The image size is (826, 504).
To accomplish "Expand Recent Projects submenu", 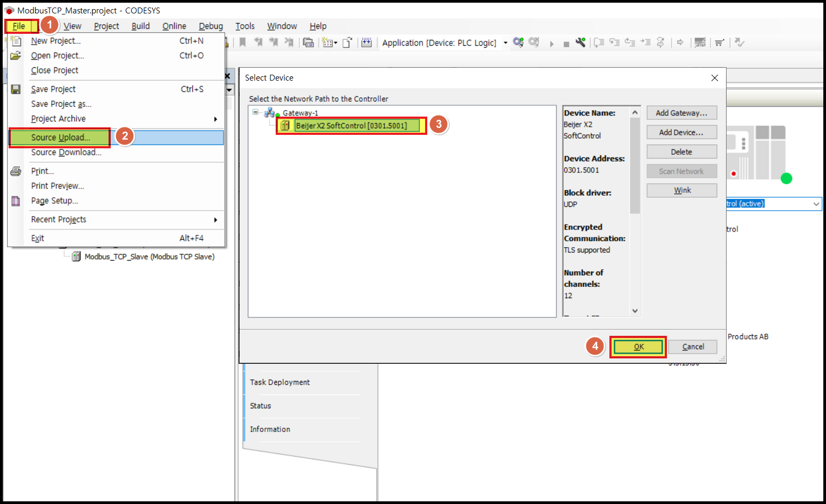I will pos(216,220).
